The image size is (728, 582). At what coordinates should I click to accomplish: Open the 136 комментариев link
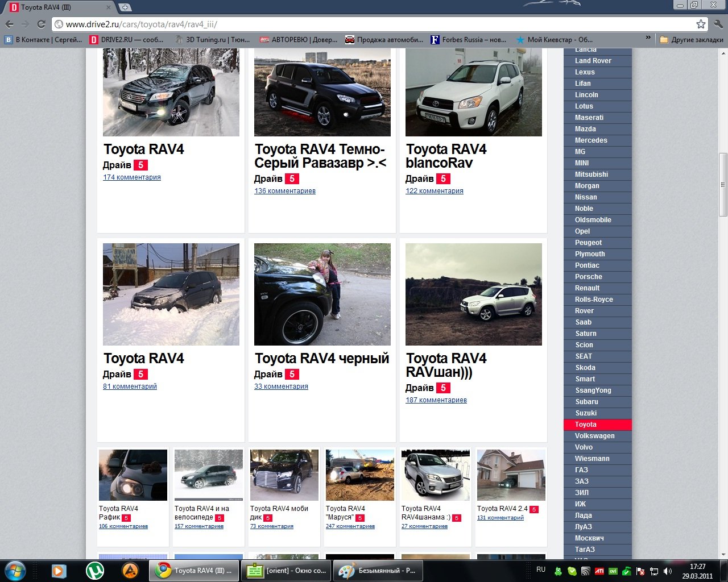[x=285, y=191]
